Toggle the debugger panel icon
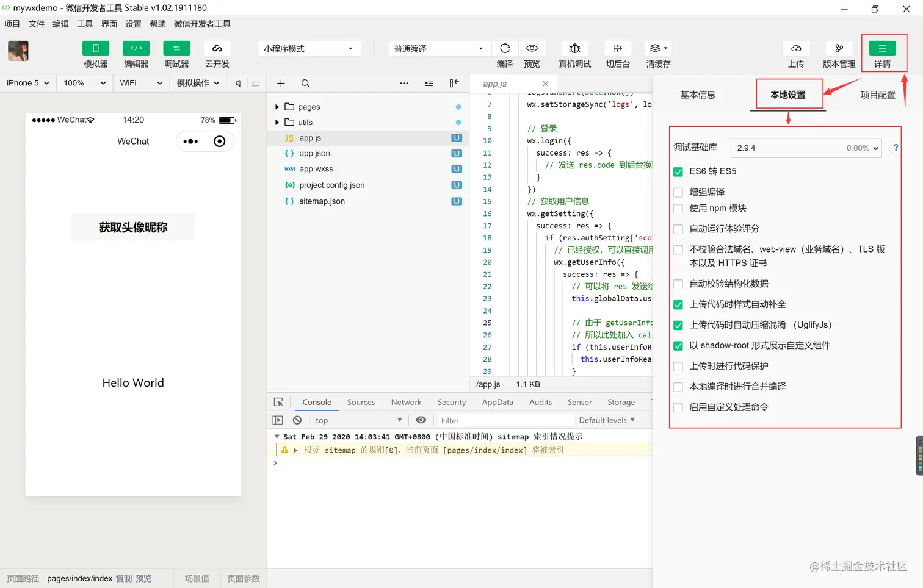Viewport: 923px width, 588px height. point(176,48)
